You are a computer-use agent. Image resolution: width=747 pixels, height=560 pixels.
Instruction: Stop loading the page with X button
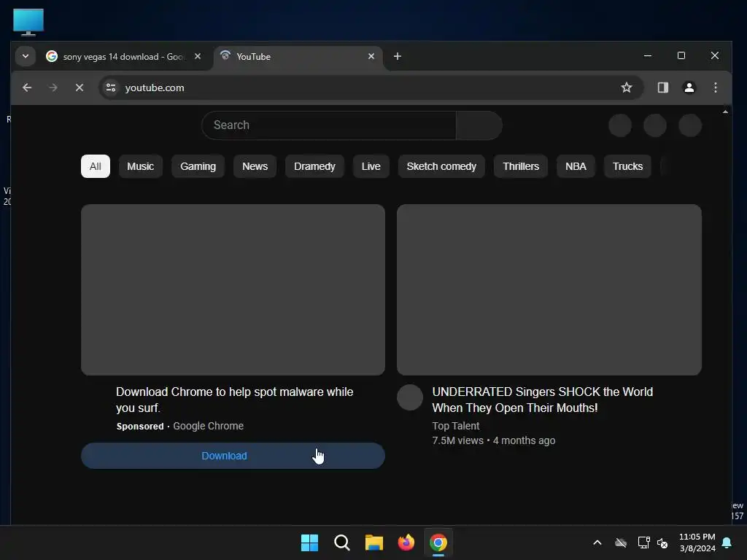click(x=80, y=87)
